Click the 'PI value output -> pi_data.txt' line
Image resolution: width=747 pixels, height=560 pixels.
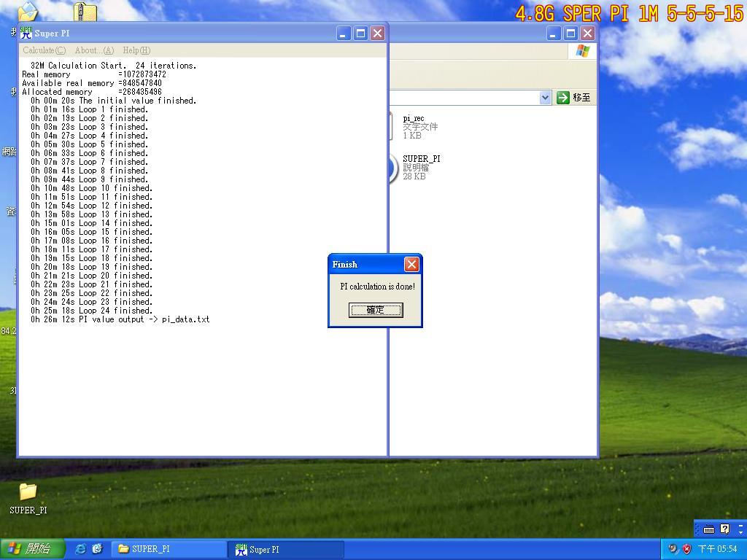[120, 319]
